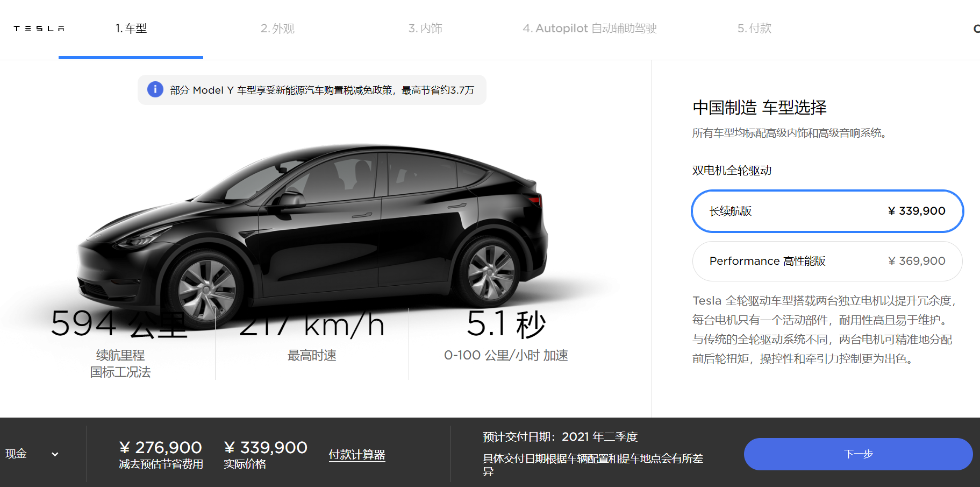Click the 减去预估节省费用 label

[161, 464]
